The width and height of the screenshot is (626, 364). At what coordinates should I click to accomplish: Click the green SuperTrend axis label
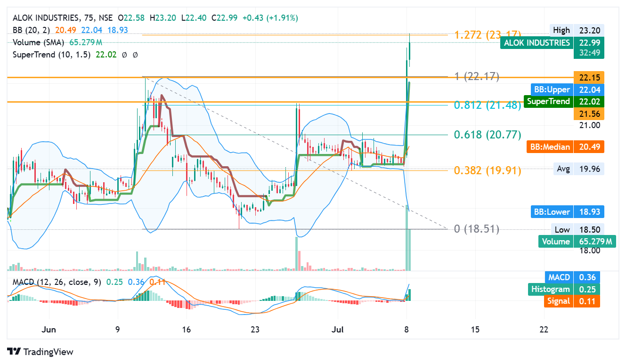(x=548, y=101)
